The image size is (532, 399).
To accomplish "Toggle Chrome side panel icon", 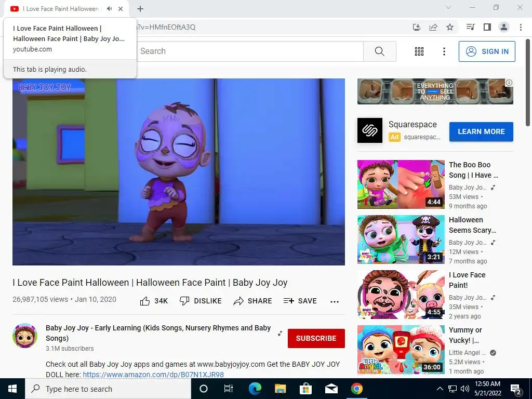I will [487, 27].
